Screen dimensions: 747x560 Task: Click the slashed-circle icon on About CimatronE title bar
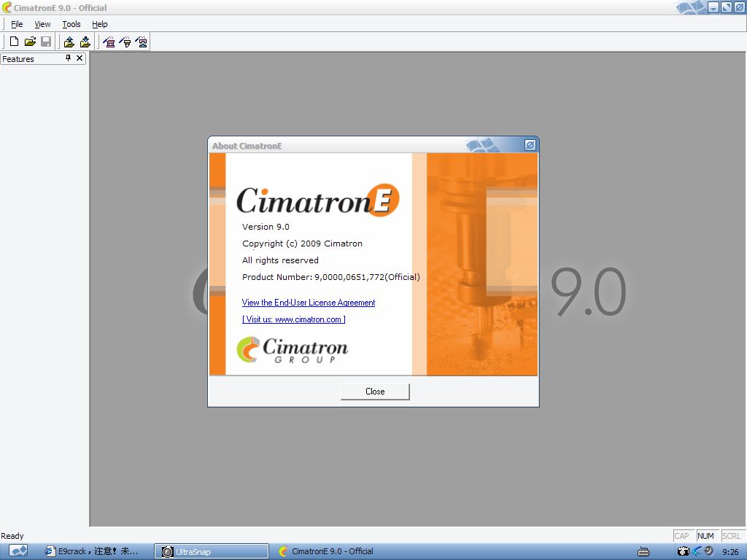coord(530,145)
